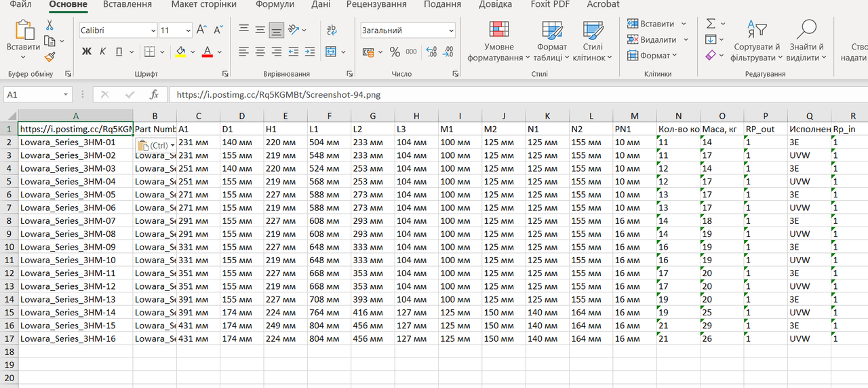Open the (Ctrl) paste options button
868x388 pixels.
(x=156, y=145)
